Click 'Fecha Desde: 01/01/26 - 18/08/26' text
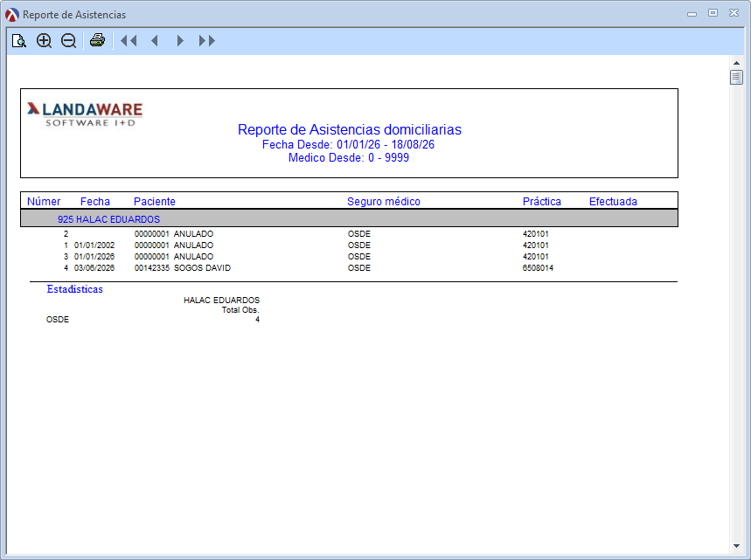The width and height of the screenshot is (751, 560). point(348,144)
